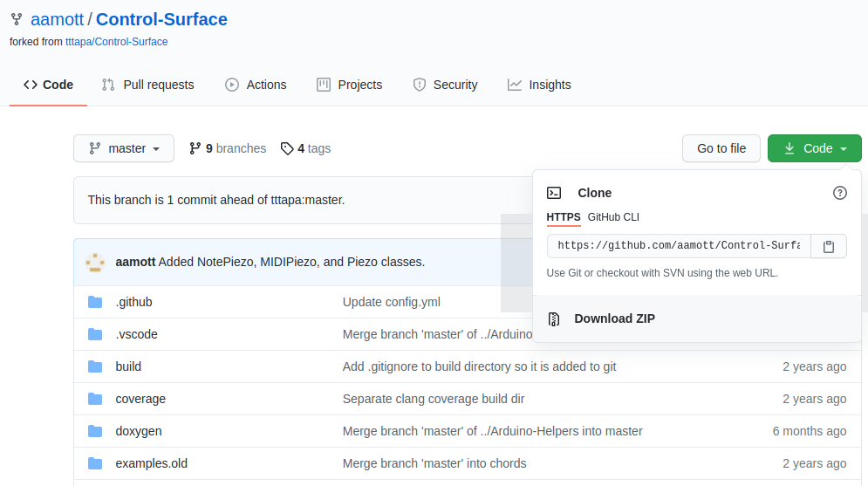This screenshot has width=868, height=486.
Task: Open the .github folder
Action: point(134,302)
